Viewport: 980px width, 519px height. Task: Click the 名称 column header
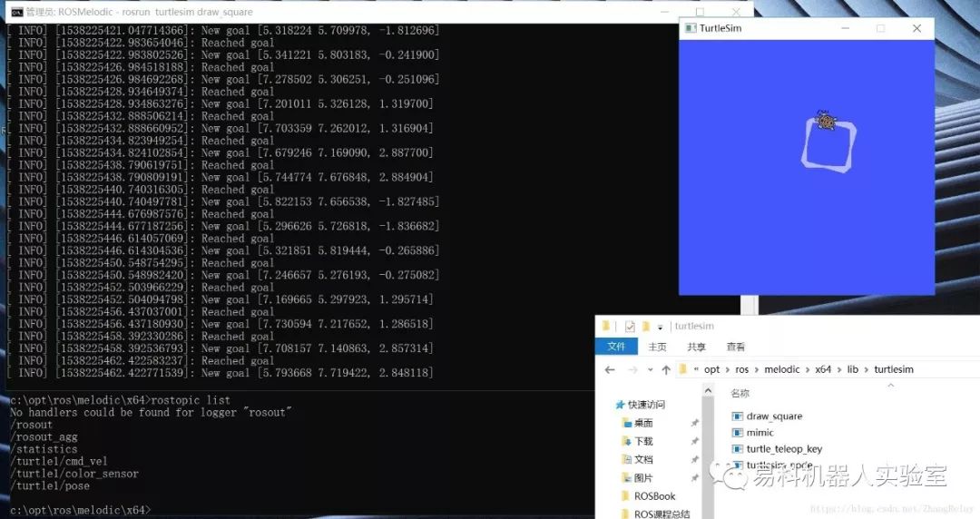click(740, 393)
